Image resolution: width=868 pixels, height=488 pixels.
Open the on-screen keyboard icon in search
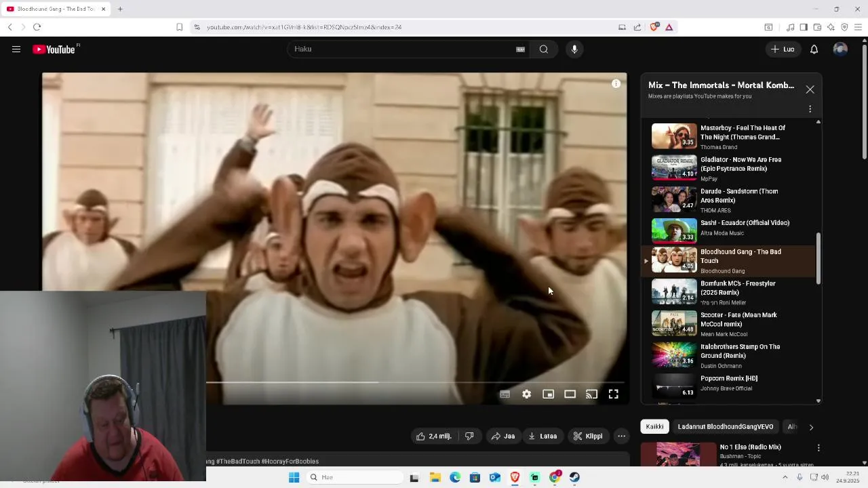(x=520, y=49)
